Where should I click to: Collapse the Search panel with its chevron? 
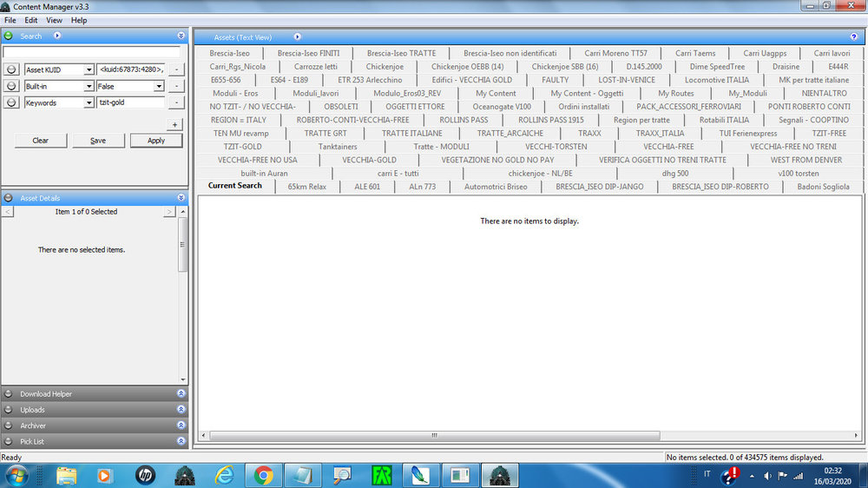point(181,36)
